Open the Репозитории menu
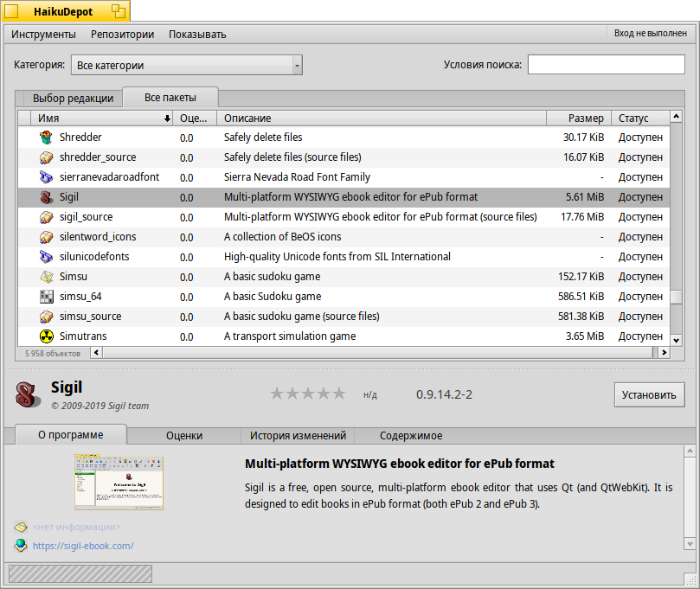Screen dimensions: 700x589 coord(122,35)
